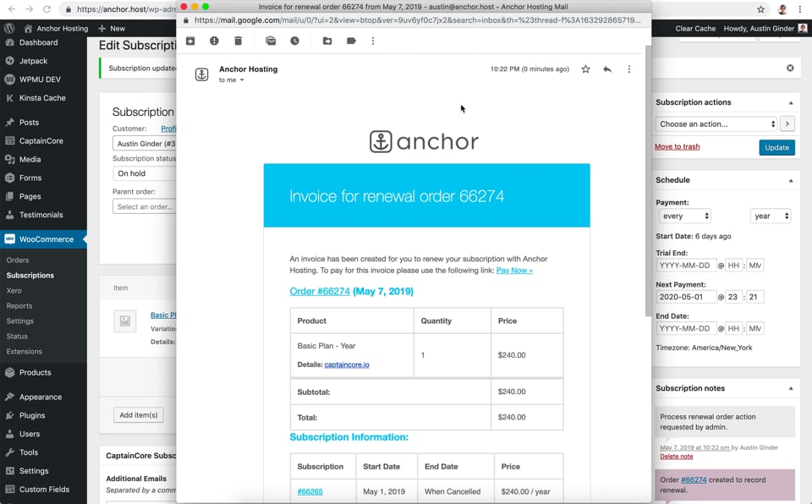Viewport: 812px width, 504px height.
Task: Open Custom Fields in sidebar
Action: tap(43, 490)
